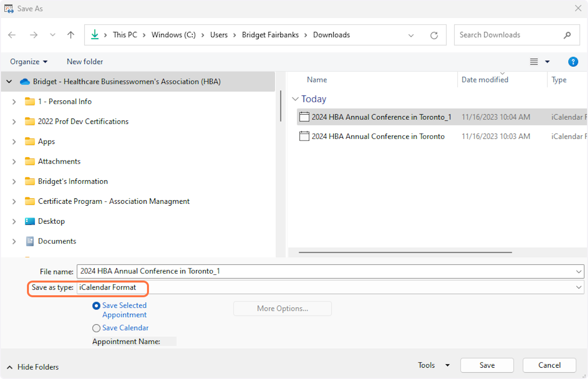Go back using the Back arrow
This screenshot has height=379, width=588.
(x=12, y=35)
